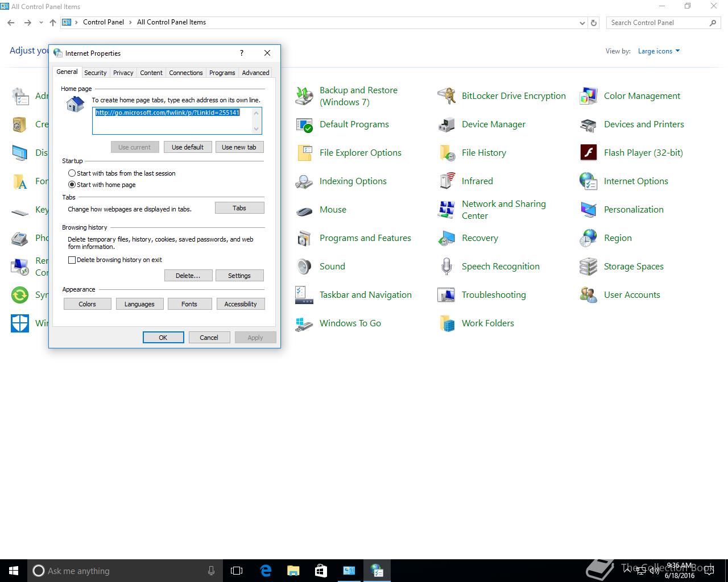Switch to the Security tab
Viewport: 728px width, 582px height.
pos(96,73)
